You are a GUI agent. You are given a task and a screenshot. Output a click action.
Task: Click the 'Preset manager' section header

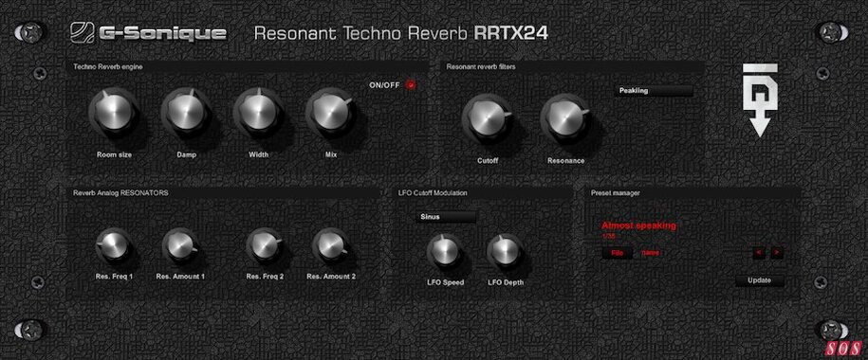(x=615, y=193)
